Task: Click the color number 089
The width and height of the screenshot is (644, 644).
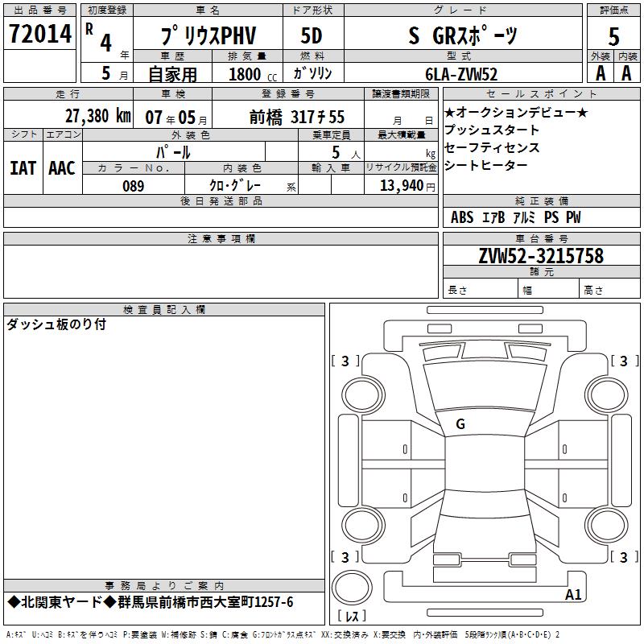Action: 134,186
